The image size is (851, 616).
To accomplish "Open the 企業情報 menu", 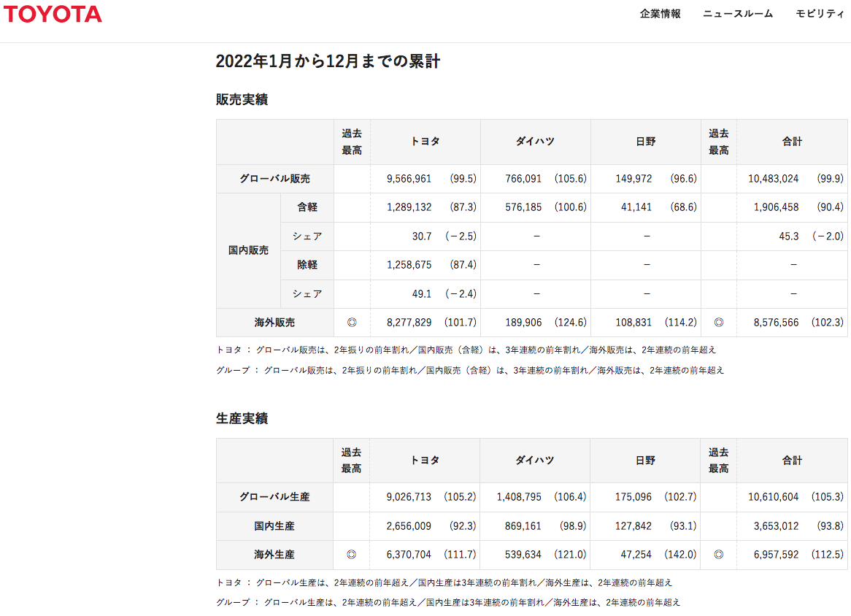I will [x=660, y=14].
